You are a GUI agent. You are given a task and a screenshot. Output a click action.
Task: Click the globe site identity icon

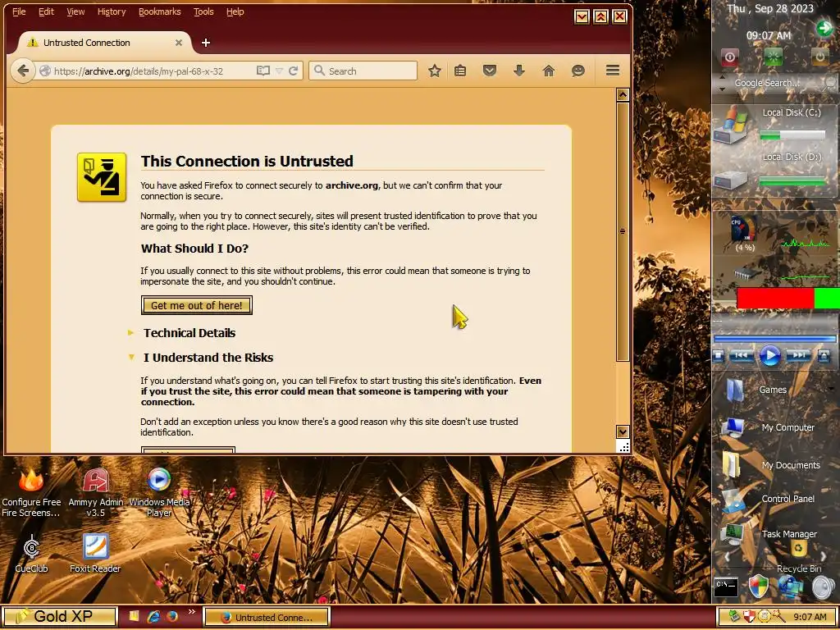(x=45, y=71)
